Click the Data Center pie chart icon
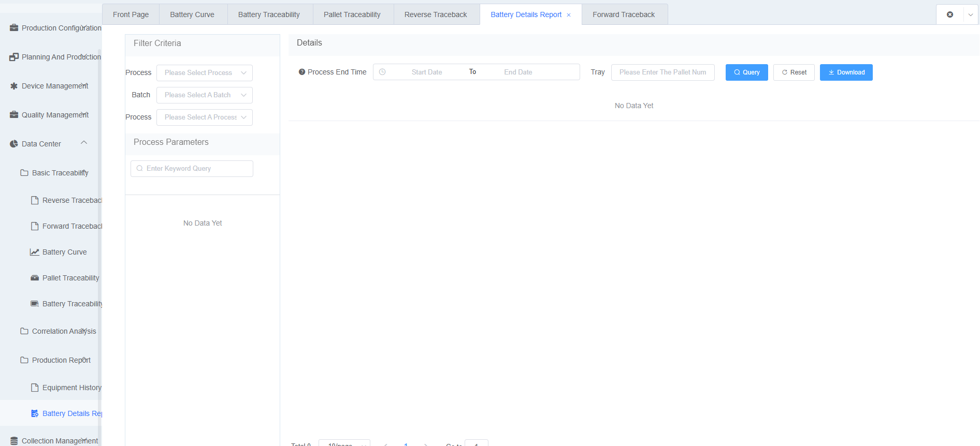 click(14, 144)
